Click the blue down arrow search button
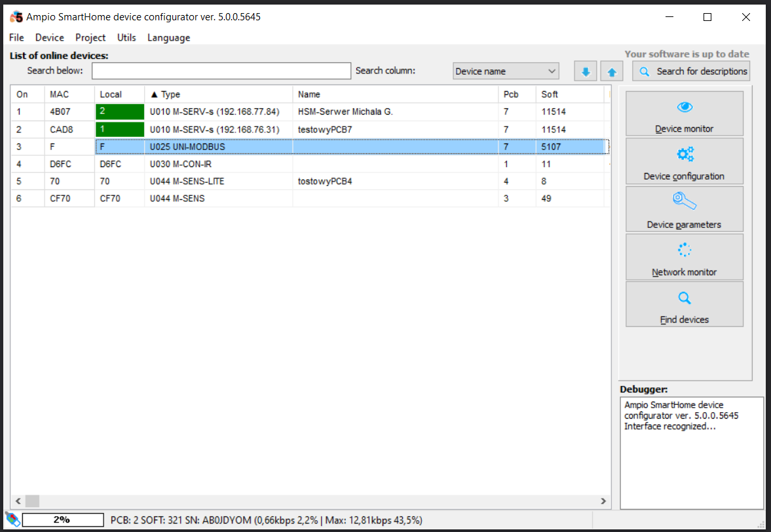 click(x=585, y=71)
